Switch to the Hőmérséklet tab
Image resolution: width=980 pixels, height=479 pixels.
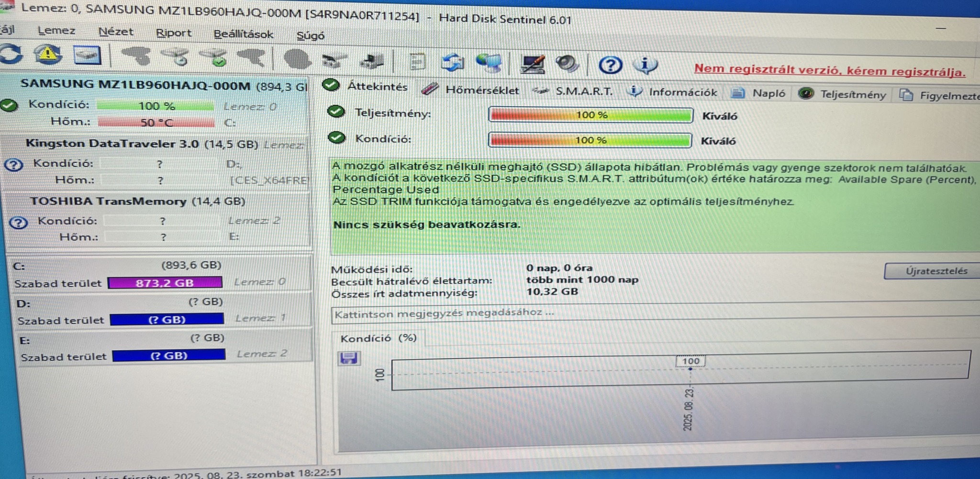coord(470,89)
